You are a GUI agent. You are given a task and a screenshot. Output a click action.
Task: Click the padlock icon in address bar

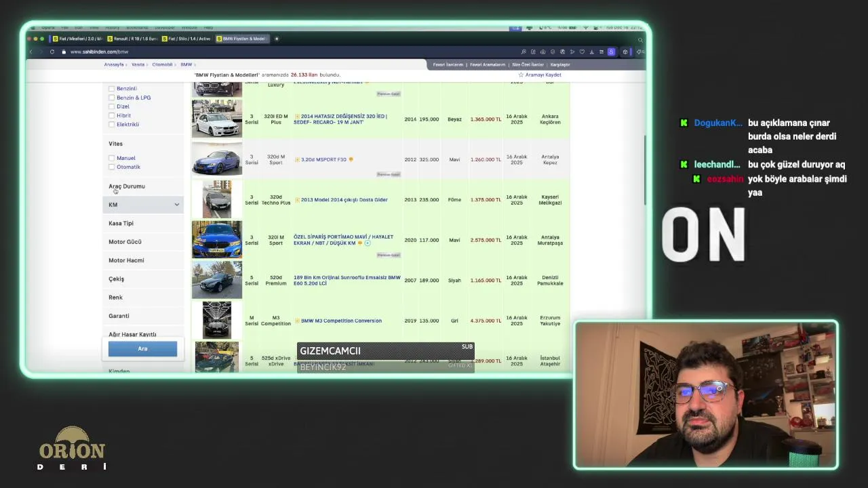click(x=64, y=52)
